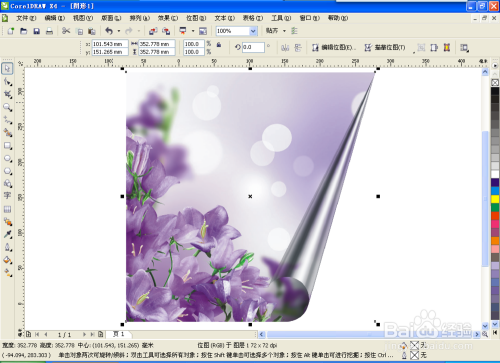Go to the next page arrow
Image resolution: width=500 pixels, height=363 pixels.
(84, 334)
